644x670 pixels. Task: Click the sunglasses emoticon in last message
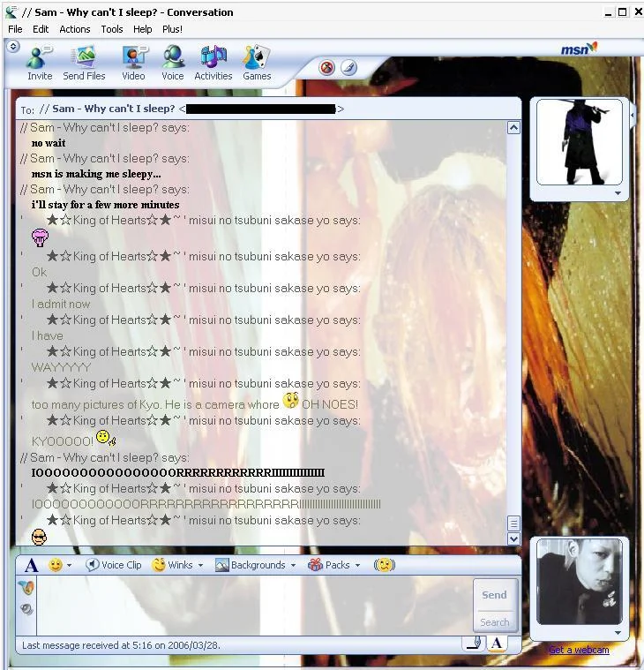tap(40, 537)
